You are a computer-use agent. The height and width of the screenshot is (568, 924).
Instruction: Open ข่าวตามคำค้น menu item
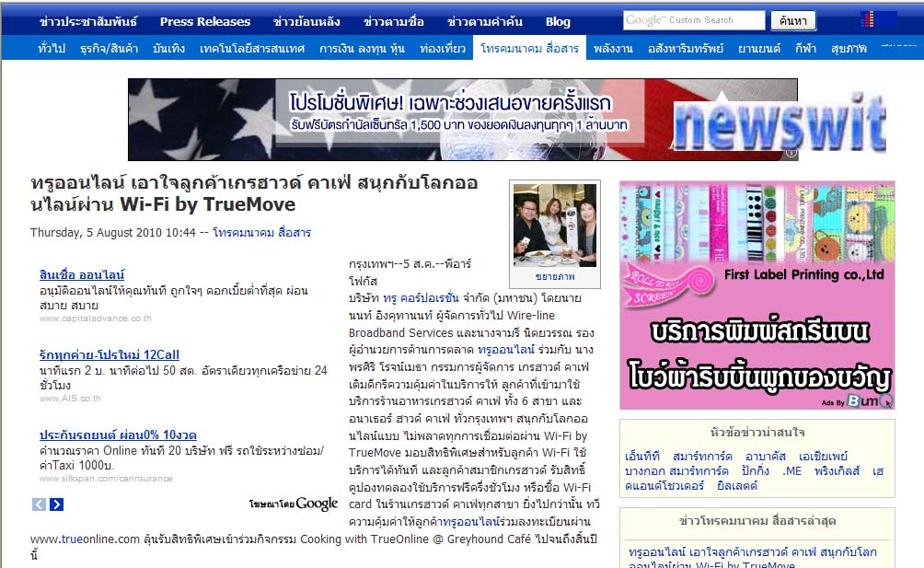[x=484, y=22]
